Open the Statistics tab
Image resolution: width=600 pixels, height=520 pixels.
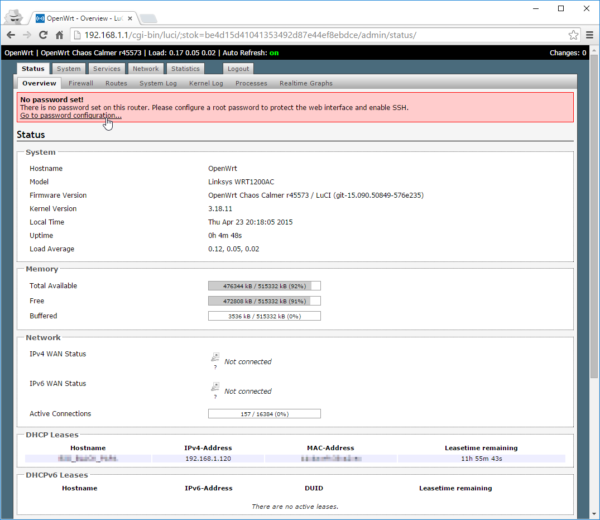click(x=185, y=69)
